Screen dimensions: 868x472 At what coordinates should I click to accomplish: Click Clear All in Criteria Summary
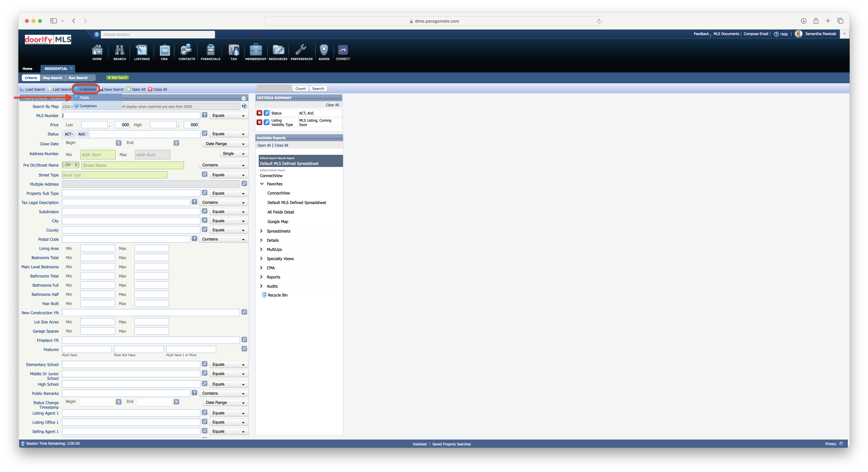[x=332, y=105]
